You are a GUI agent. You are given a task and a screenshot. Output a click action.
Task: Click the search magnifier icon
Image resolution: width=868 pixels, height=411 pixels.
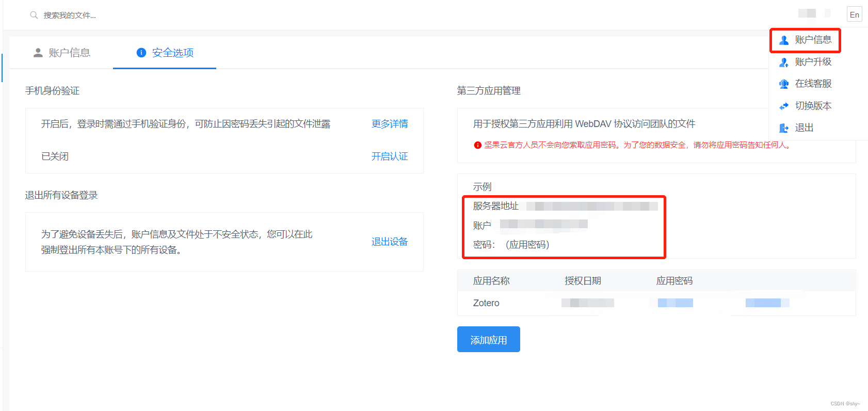(34, 15)
